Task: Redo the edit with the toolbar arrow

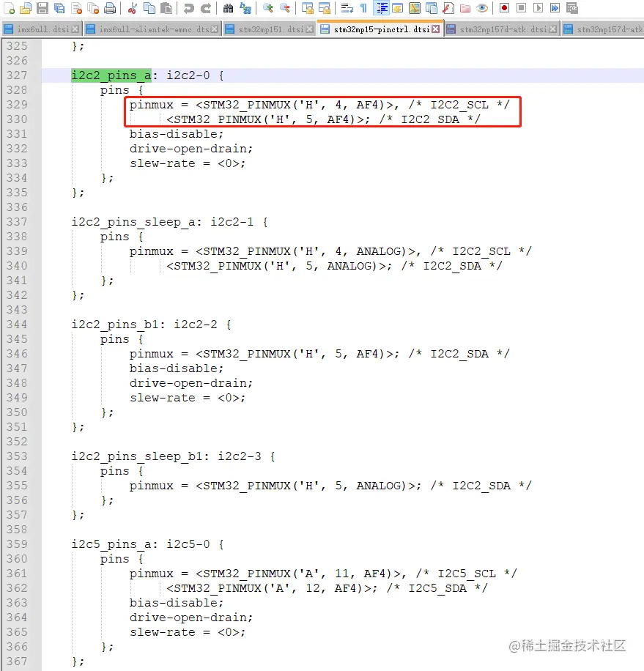Action: point(206,8)
